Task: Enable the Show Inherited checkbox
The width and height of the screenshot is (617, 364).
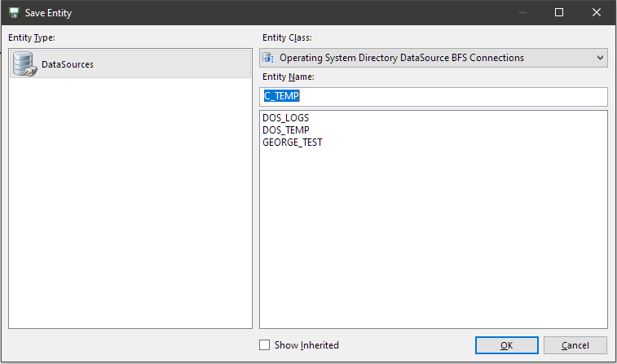Action: pyautogui.click(x=264, y=344)
